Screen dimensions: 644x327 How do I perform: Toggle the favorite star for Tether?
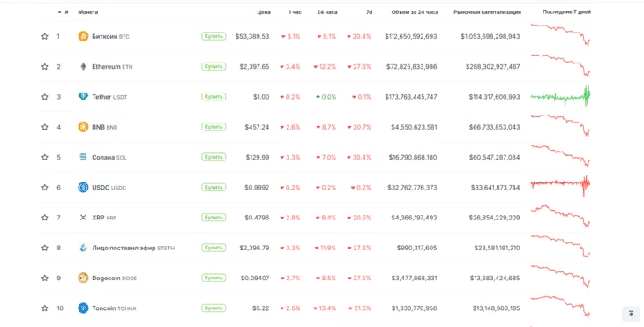click(x=45, y=97)
